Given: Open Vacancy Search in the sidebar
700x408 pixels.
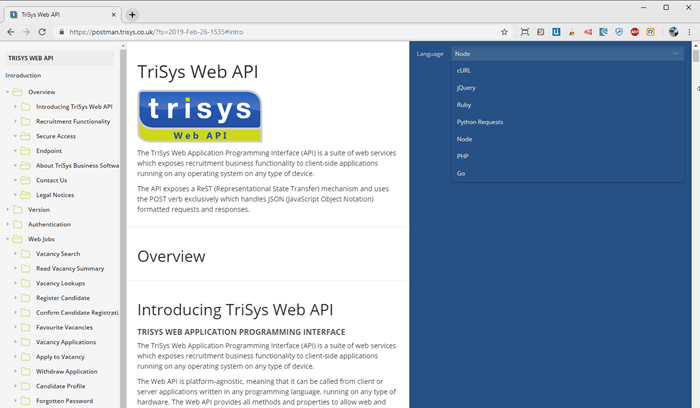Looking at the screenshot, I should pyautogui.click(x=57, y=254).
